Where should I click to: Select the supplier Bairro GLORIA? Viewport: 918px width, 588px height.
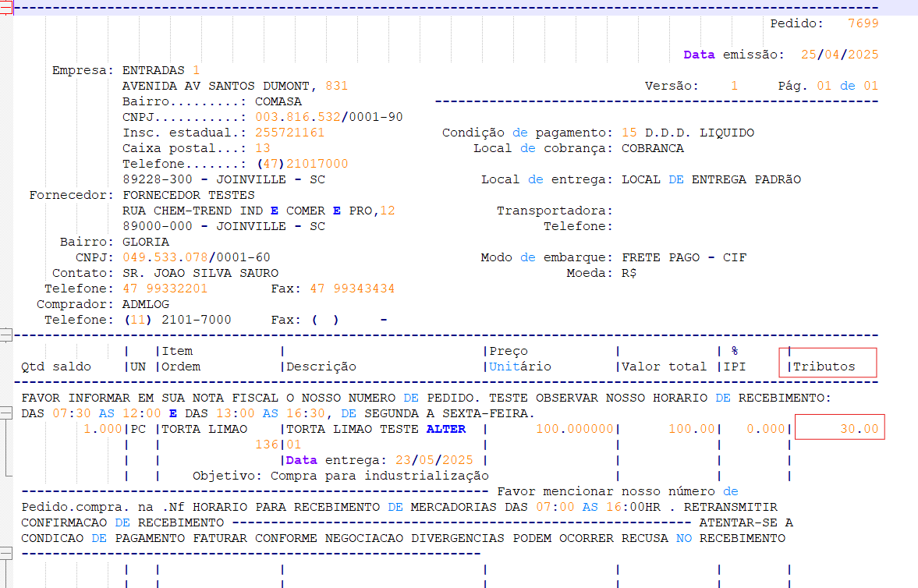click(146, 242)
